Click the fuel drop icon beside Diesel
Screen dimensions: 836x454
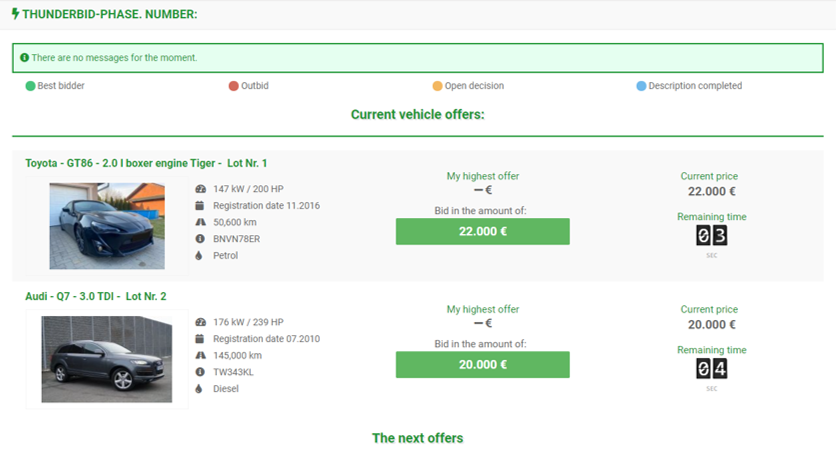pyautogui.click(x=199, y=389)
